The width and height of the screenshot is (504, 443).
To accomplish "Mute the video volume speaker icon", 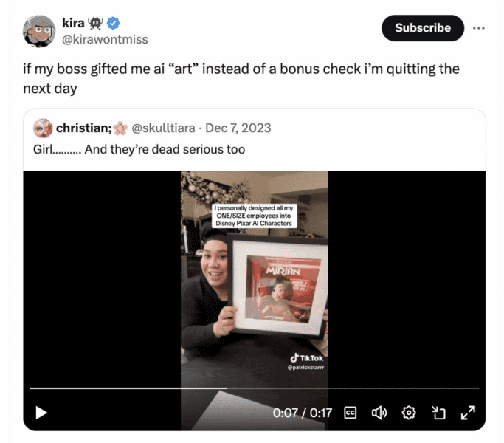I will pyautogui.click(x=379, y=413).
